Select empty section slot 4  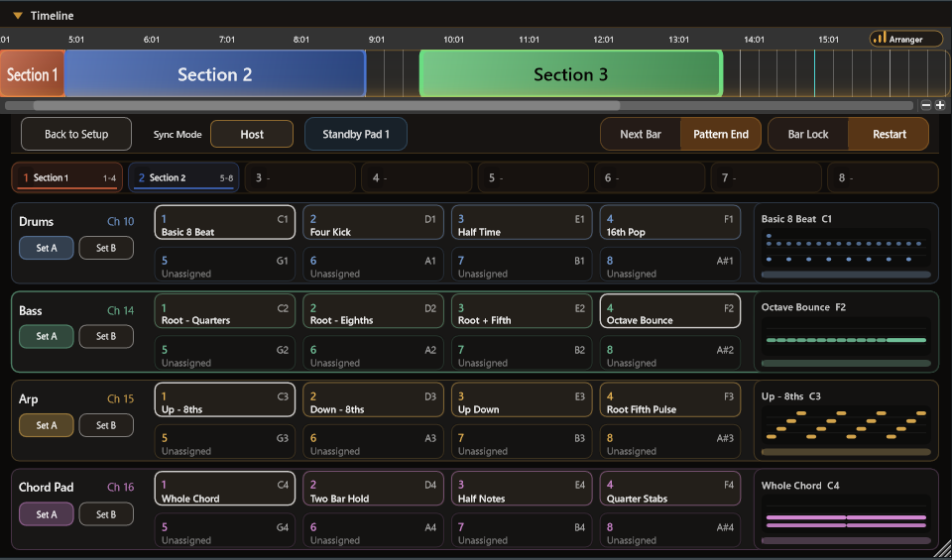(416, 177)
